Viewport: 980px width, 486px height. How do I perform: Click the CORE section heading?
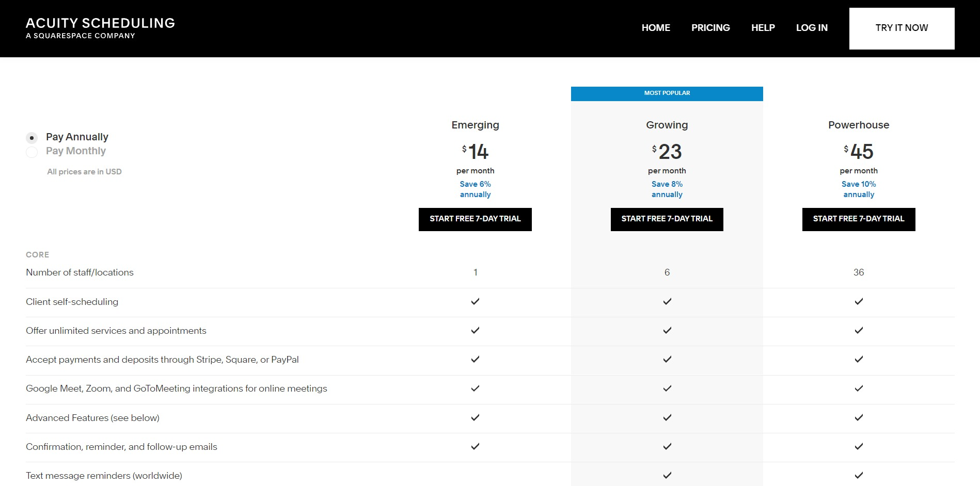(38, 255)
